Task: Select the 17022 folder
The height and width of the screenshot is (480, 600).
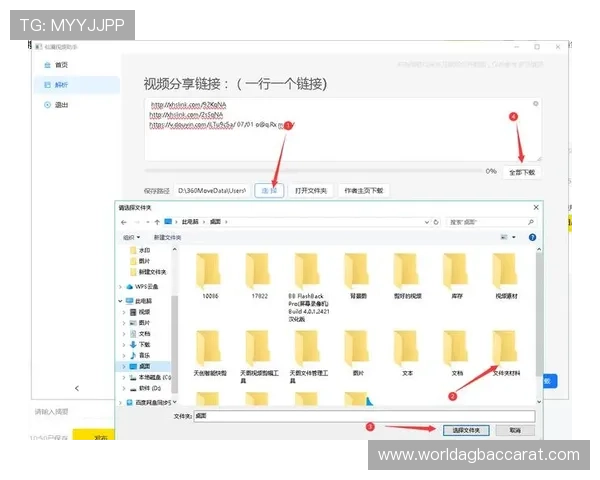Action: (x=259, y=276)
